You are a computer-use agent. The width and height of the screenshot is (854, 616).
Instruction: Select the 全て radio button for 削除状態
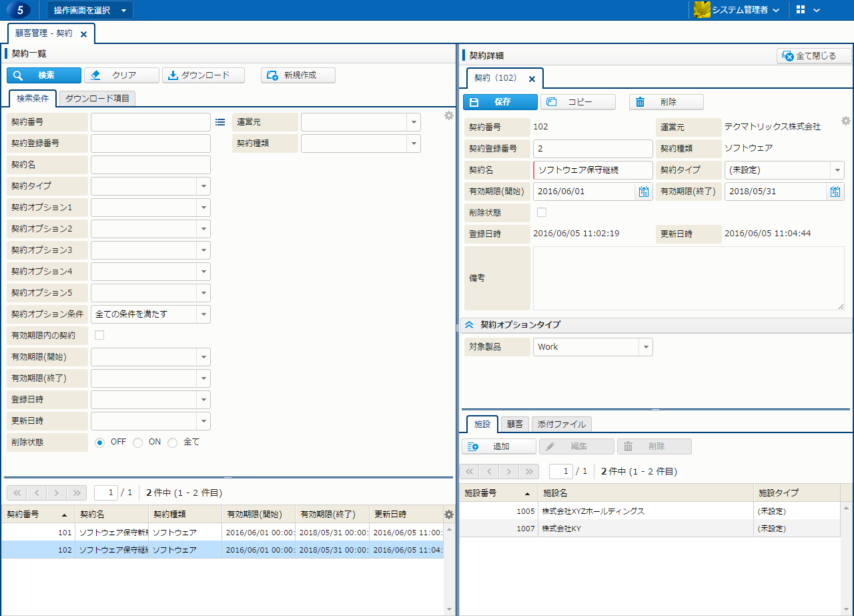click(173, 442)
